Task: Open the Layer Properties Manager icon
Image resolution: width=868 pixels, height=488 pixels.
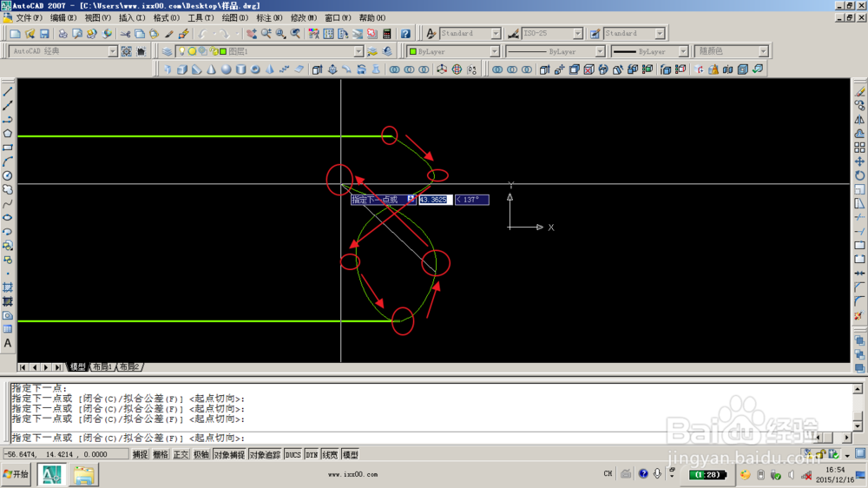Action: [x=167, y=51]
